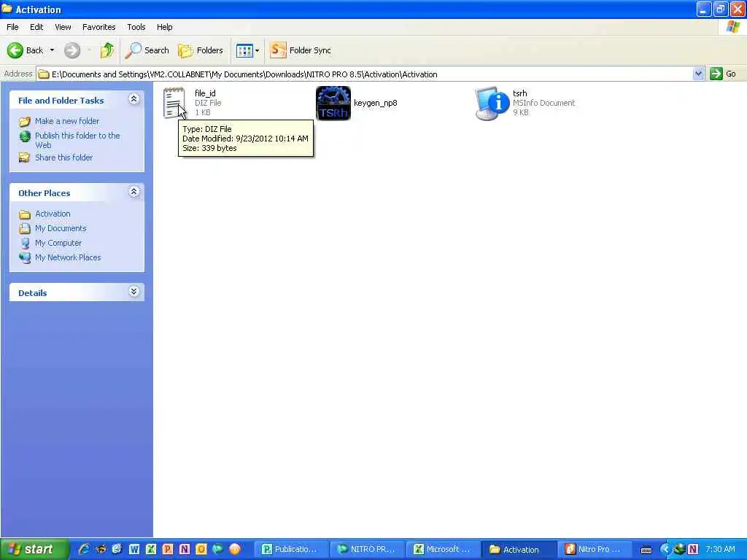Click the File and Folder Tasks header
The height and width of the screenshot is (560, 747).
61,101
